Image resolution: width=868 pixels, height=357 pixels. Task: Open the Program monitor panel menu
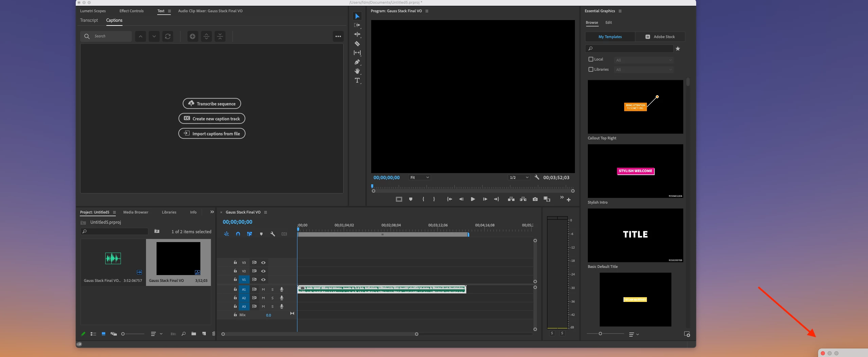coord(427,11)
